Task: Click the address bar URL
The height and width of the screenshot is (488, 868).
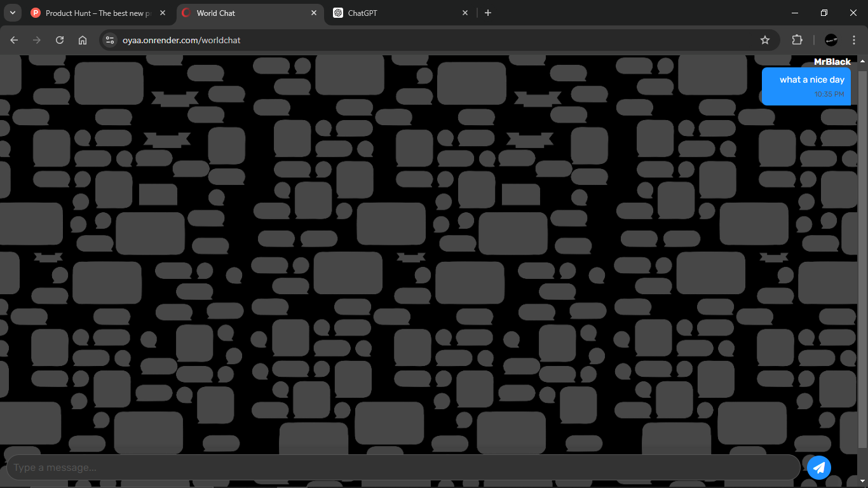Action: 181,40
